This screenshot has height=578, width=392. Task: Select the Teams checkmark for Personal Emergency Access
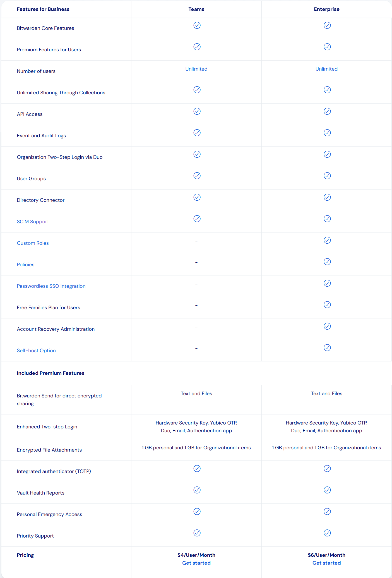[197, 511]
